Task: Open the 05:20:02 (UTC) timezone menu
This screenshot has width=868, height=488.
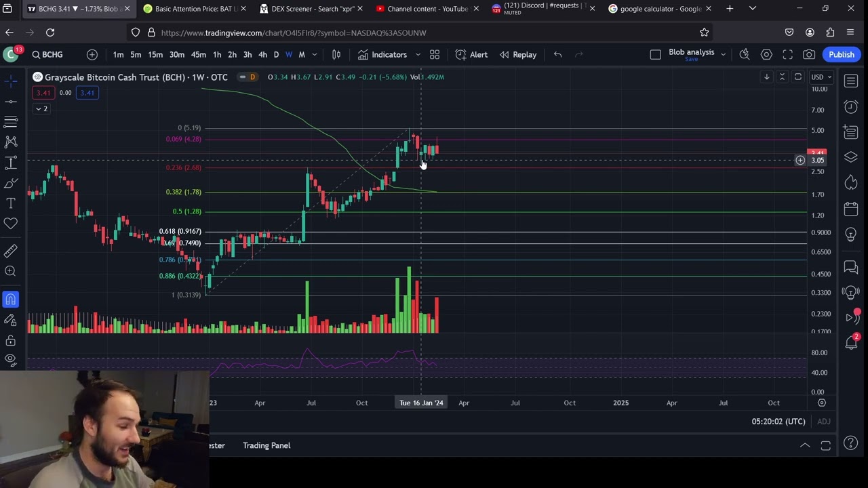Action: click(x=778, y=422)
